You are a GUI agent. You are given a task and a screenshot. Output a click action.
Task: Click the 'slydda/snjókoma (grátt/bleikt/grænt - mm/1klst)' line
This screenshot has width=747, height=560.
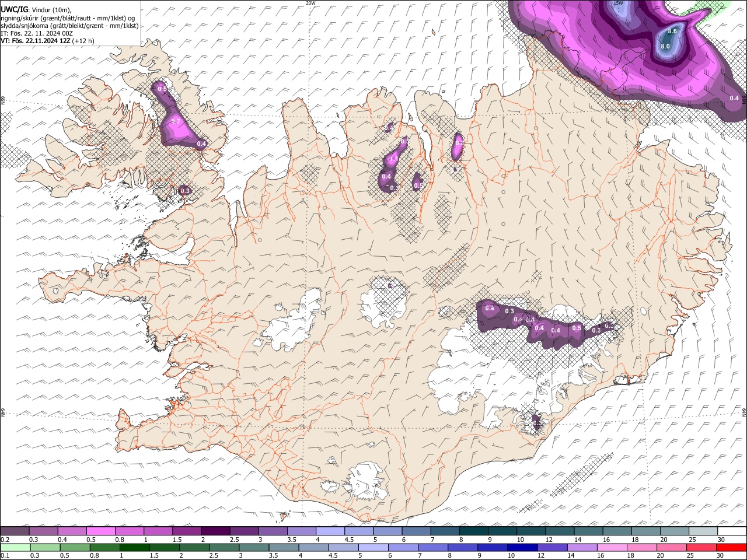tap(69, 26)
